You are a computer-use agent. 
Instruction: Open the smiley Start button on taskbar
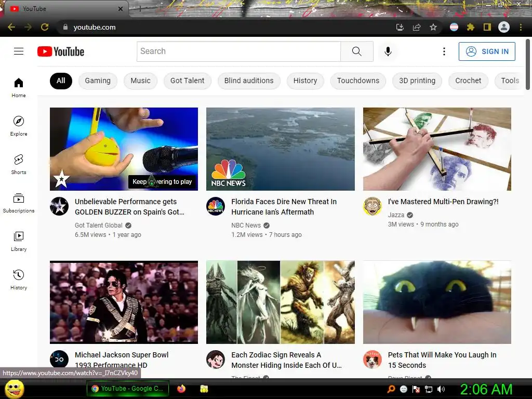(x=15, y=389)
